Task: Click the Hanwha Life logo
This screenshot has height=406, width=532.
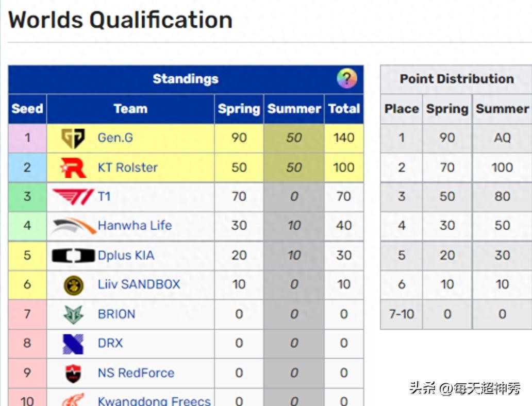Action: click(74, 226)
